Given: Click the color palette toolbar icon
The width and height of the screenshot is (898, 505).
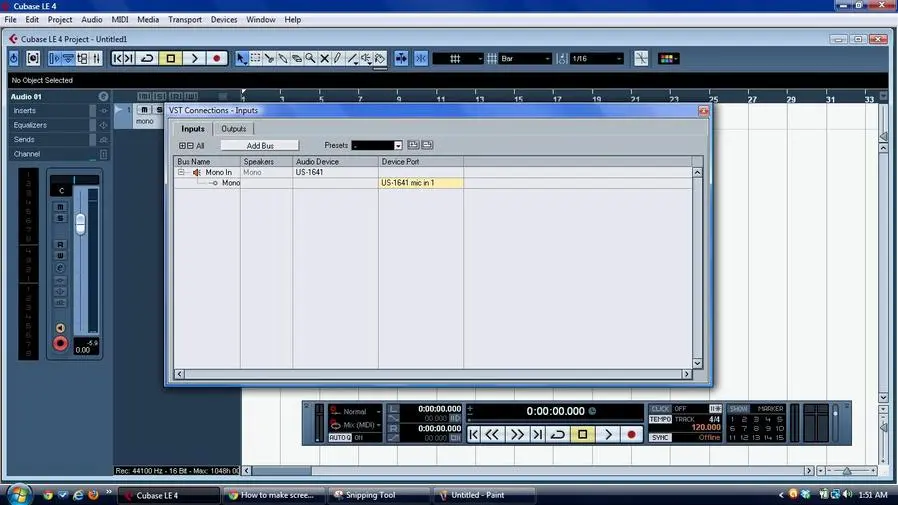Looking at the screenshot, I should (668, 58).
